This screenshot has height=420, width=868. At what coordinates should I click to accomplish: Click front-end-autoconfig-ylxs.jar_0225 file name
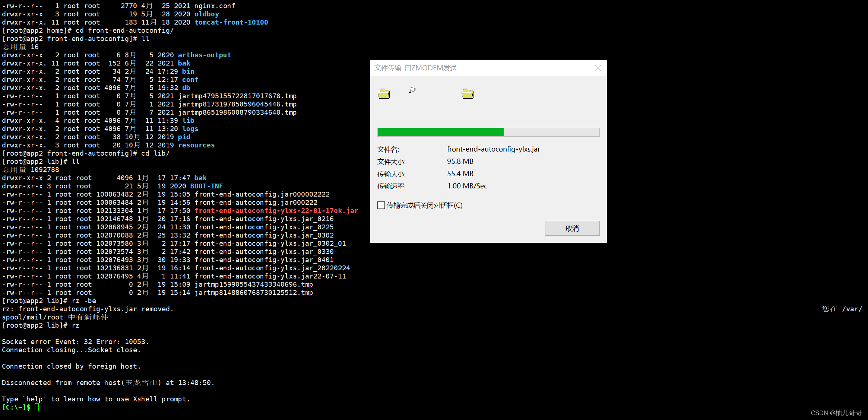pos(264,227)
